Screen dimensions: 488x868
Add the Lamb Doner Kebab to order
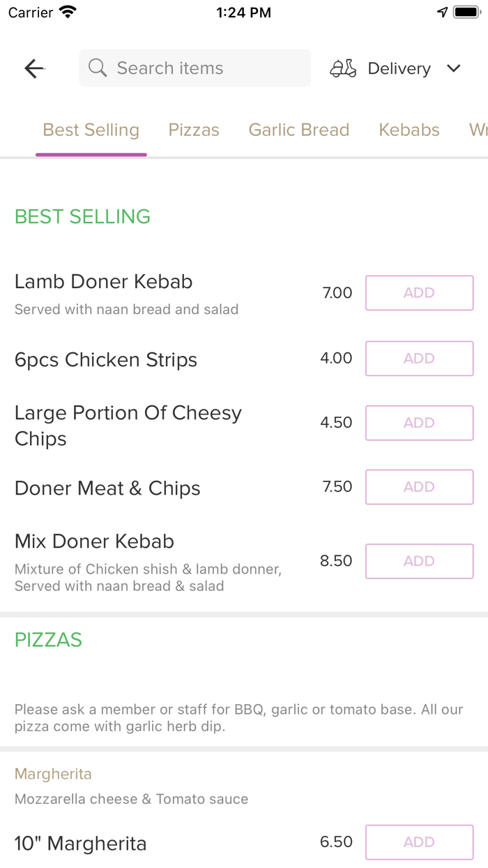click(419, 292)
